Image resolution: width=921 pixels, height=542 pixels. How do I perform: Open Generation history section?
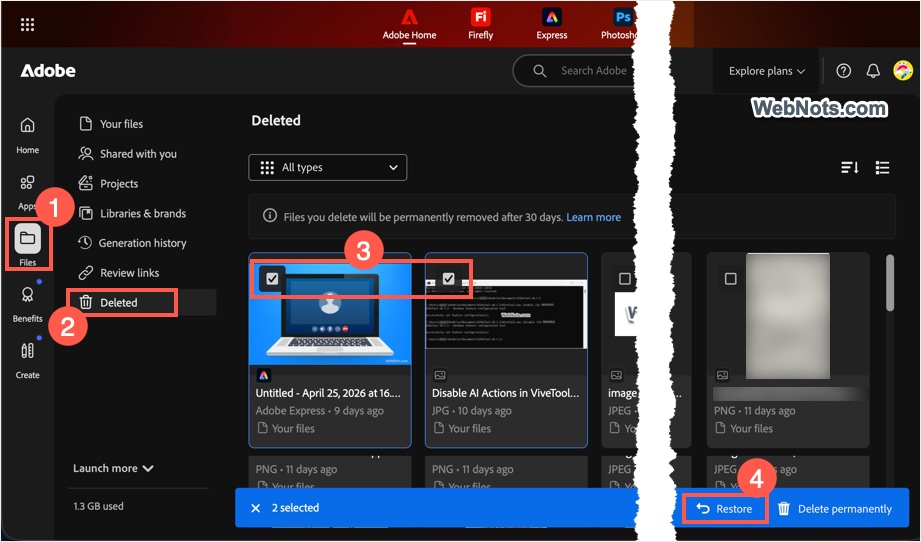click(132, 243)
